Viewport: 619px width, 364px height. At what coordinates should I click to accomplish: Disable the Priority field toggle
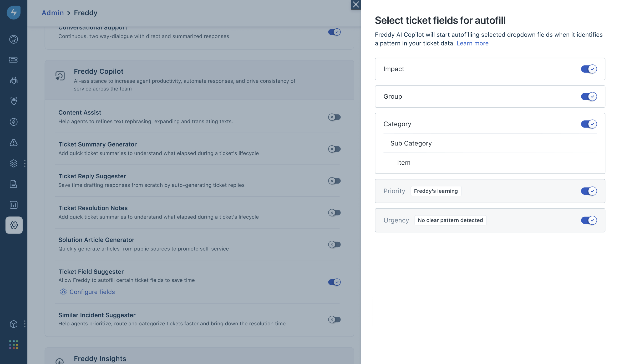point(588,191)
